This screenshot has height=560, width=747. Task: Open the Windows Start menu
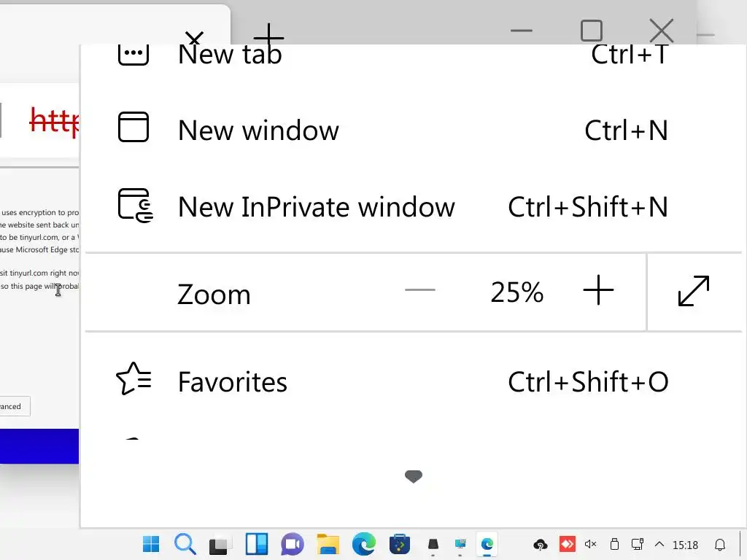tap(151, 544)
